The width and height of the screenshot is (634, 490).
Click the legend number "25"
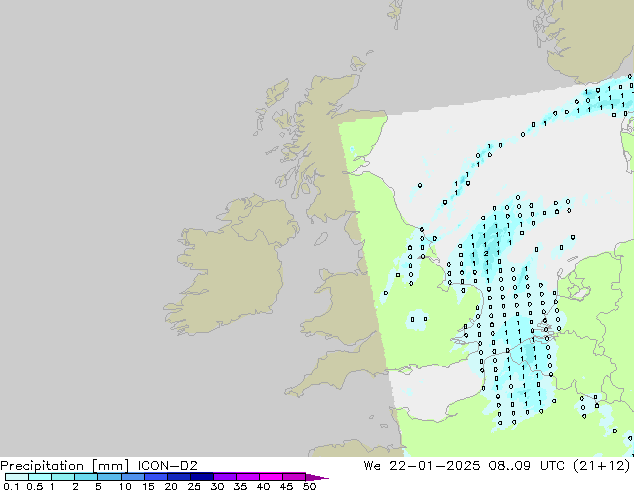pyautogui.click(x=194, y=486)
